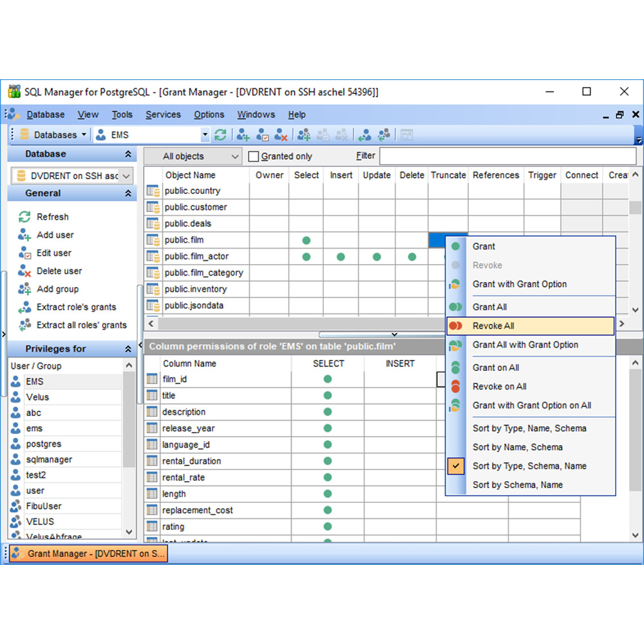Toggle SELECT permission on title column
The width and height of the screenshot is (644, 644).
coord(328,395)
